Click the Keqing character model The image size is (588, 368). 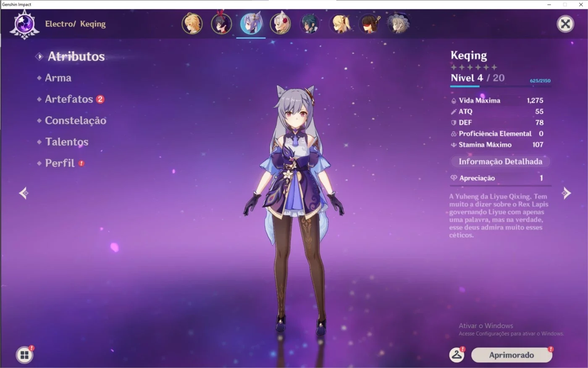point(294,210)
